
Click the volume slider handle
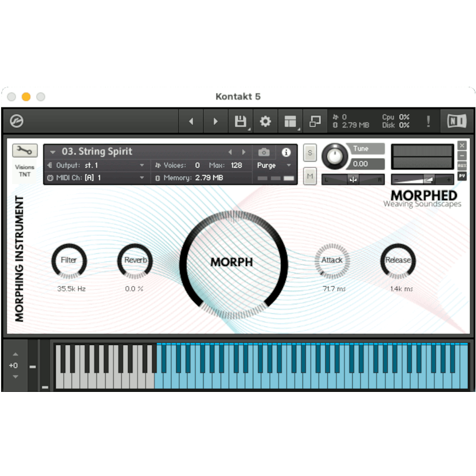[x=428, y=180]
